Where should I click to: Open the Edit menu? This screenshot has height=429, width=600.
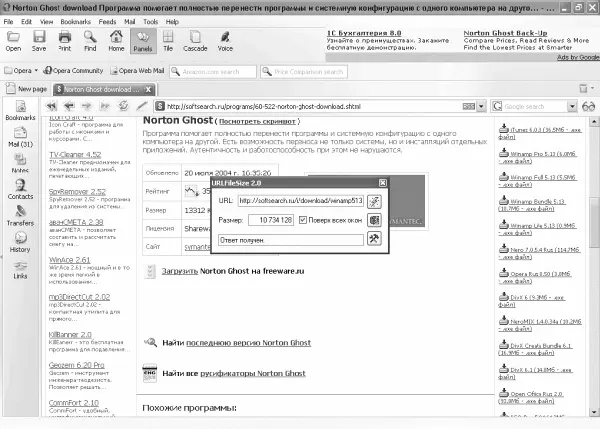(26, 22)
